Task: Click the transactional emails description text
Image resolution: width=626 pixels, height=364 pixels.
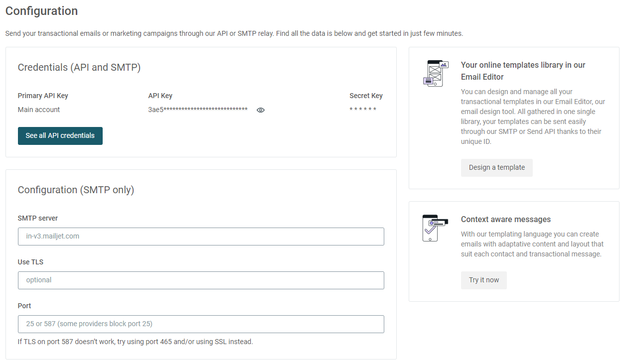Action: click(233, 33)
